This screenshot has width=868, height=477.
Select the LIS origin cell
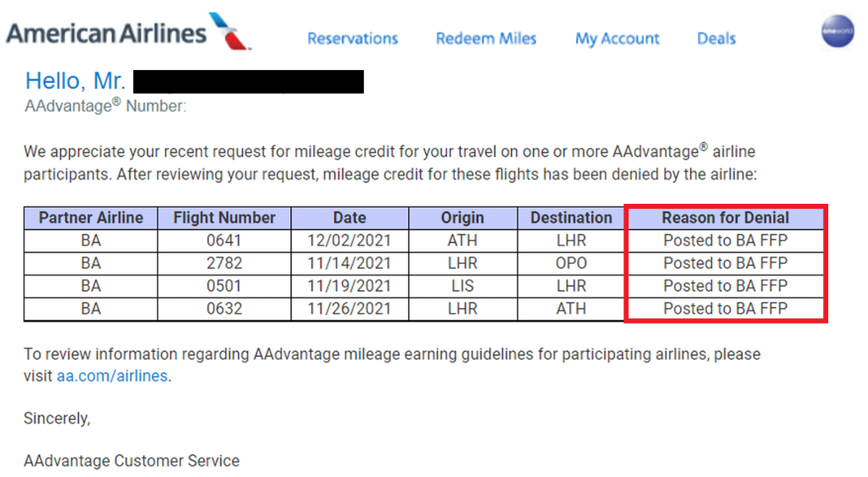click(463, 286)
